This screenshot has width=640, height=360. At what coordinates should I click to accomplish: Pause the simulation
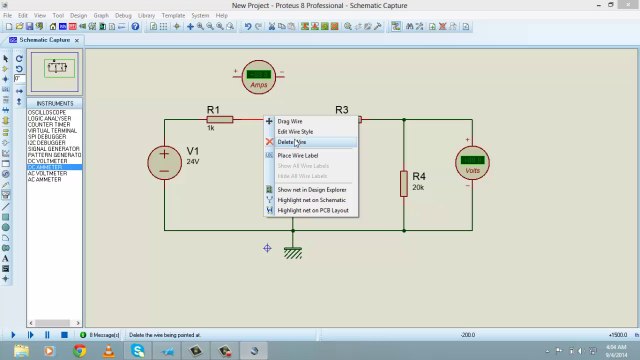tap(47, 335)
